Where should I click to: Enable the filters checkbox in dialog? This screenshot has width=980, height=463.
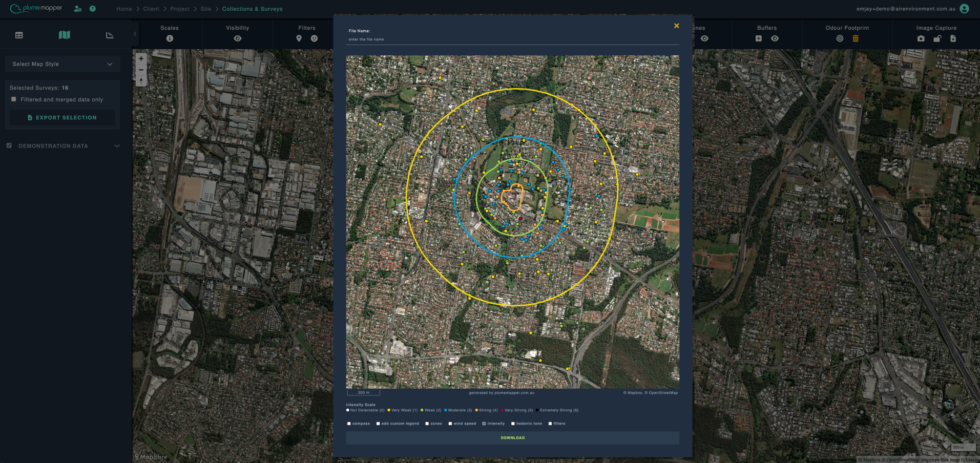click(x=550, y=424)
